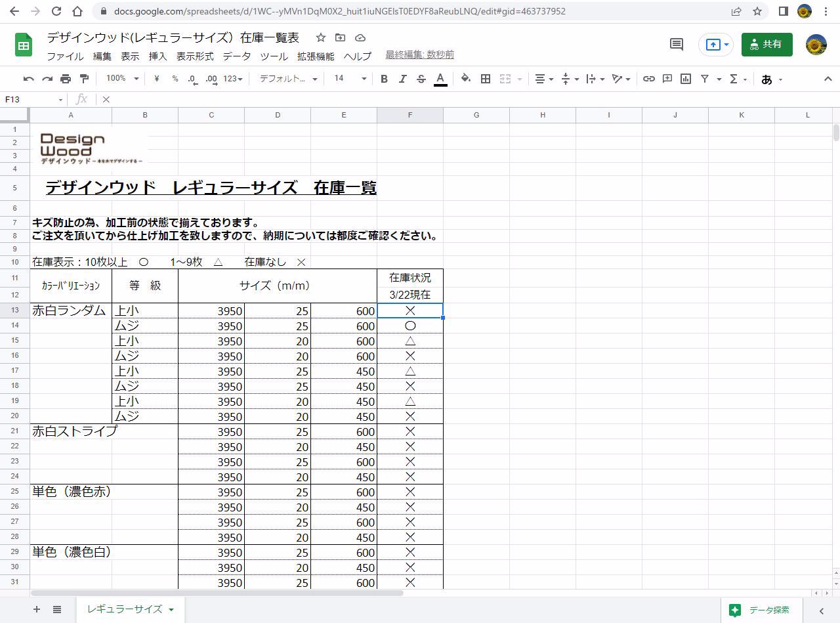Open the fill color paint bucket
This screenshot has width=840, height=623.
tap(465, 79)
